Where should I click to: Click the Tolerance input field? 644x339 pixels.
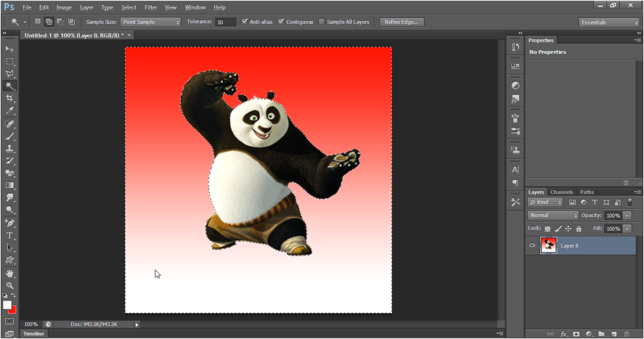click(226, 23)
